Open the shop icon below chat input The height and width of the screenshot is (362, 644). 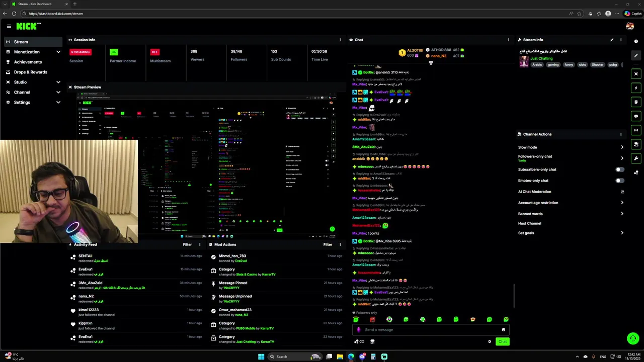372,342
